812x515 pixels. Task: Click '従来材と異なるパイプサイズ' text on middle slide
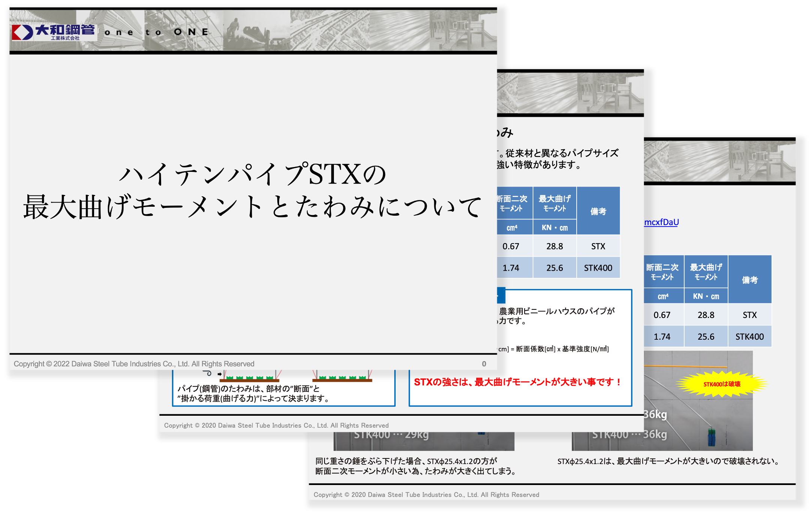[562, 153]
